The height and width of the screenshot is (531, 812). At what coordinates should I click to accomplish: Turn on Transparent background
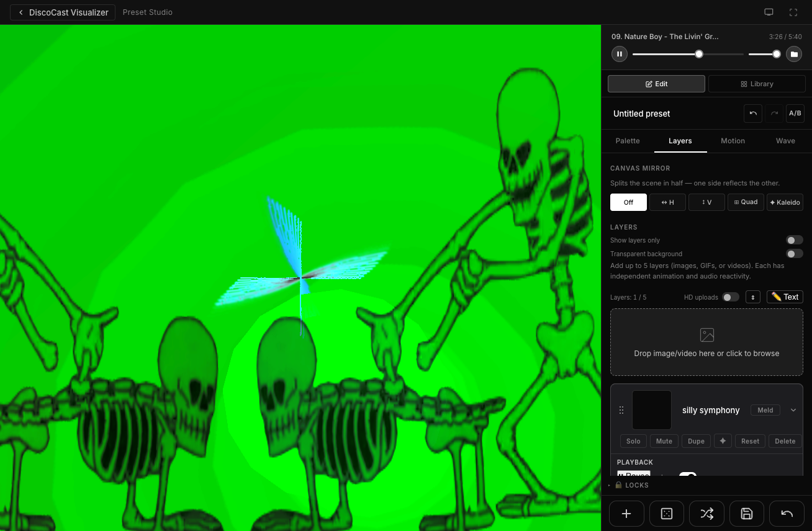coord(795,254)
